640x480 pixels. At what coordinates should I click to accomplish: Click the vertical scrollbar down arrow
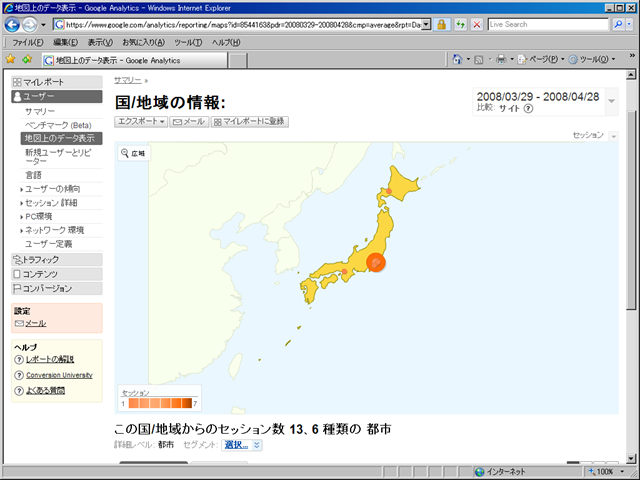631,458
